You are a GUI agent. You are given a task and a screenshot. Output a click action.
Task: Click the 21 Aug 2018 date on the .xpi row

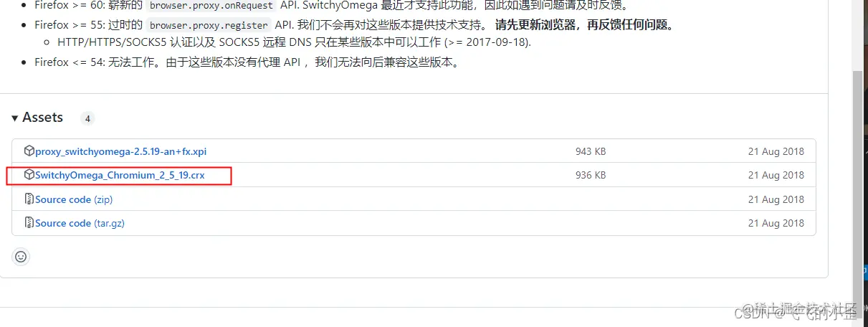click(776, 151)
